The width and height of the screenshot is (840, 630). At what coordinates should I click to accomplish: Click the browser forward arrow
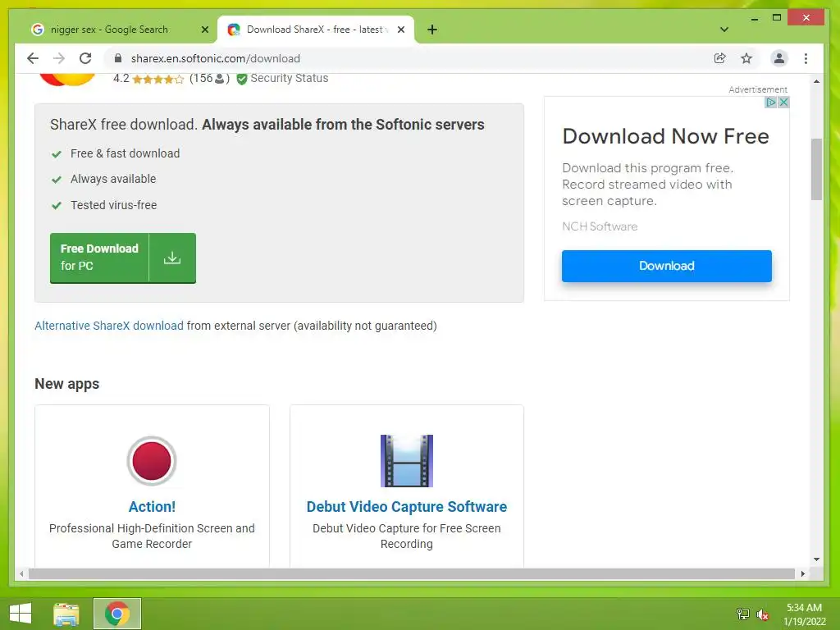click(59, 58)
